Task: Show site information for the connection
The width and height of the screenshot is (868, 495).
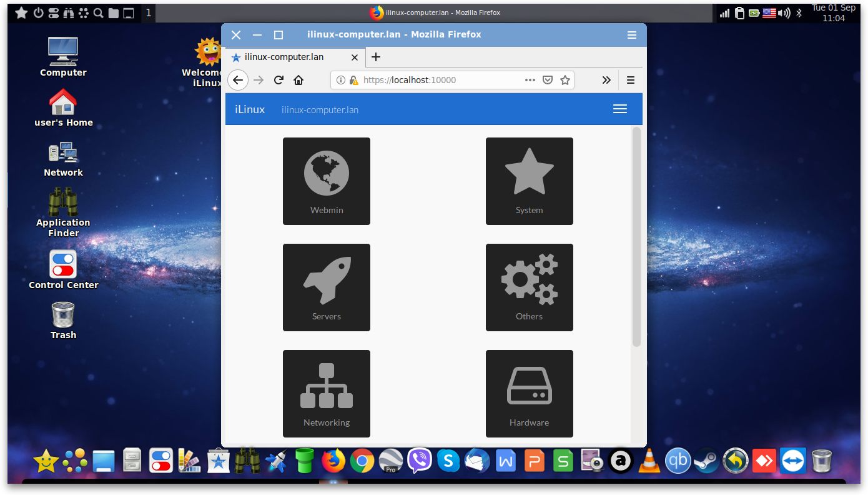Action: tap(341, 80)
